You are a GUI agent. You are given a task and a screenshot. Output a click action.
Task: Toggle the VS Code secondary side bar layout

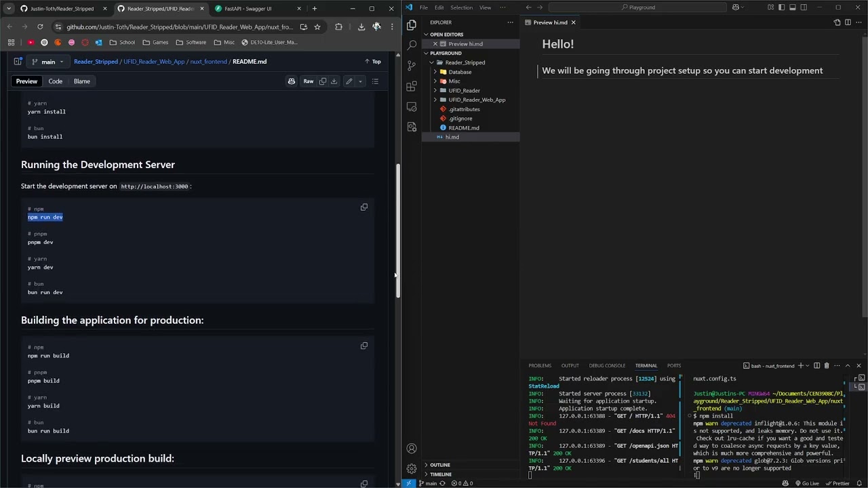(x=804, y=7)
